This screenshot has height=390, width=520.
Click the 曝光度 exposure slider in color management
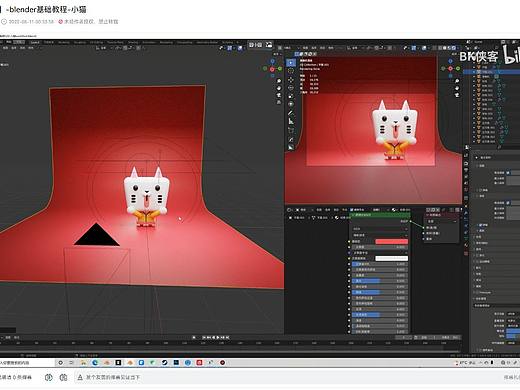click(x=513, y=331)
